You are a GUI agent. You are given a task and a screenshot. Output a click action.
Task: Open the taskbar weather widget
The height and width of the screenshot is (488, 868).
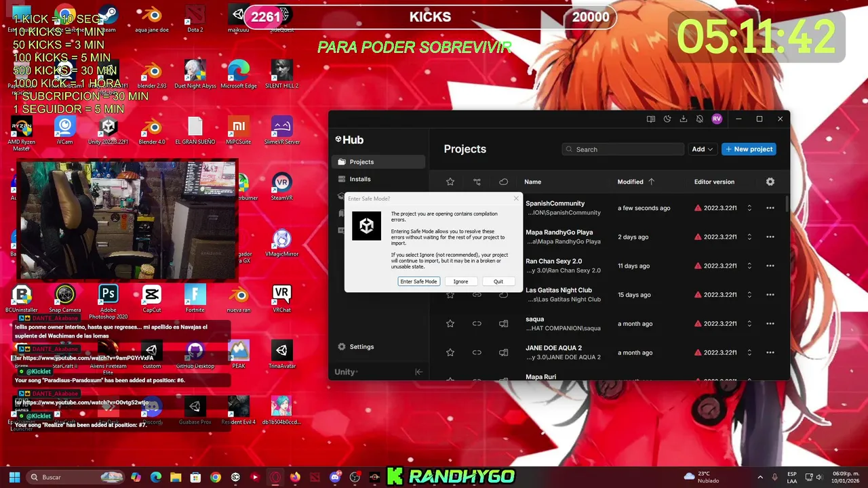coord(701,477)
